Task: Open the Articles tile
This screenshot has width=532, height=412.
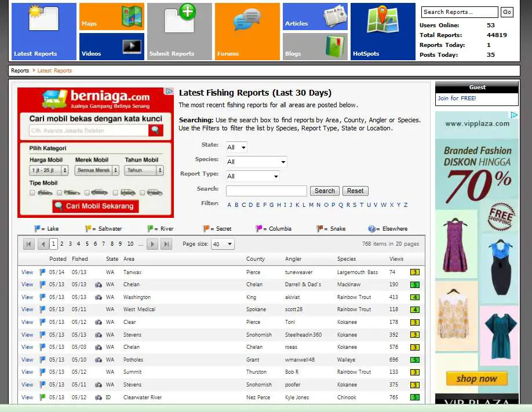Action: click(315, 17)
